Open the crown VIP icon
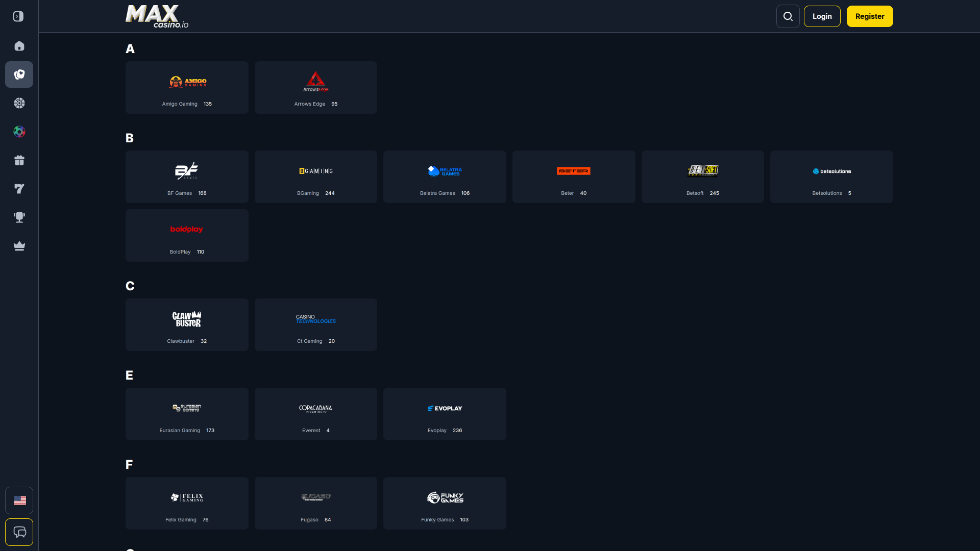 (x=19, y=246)
